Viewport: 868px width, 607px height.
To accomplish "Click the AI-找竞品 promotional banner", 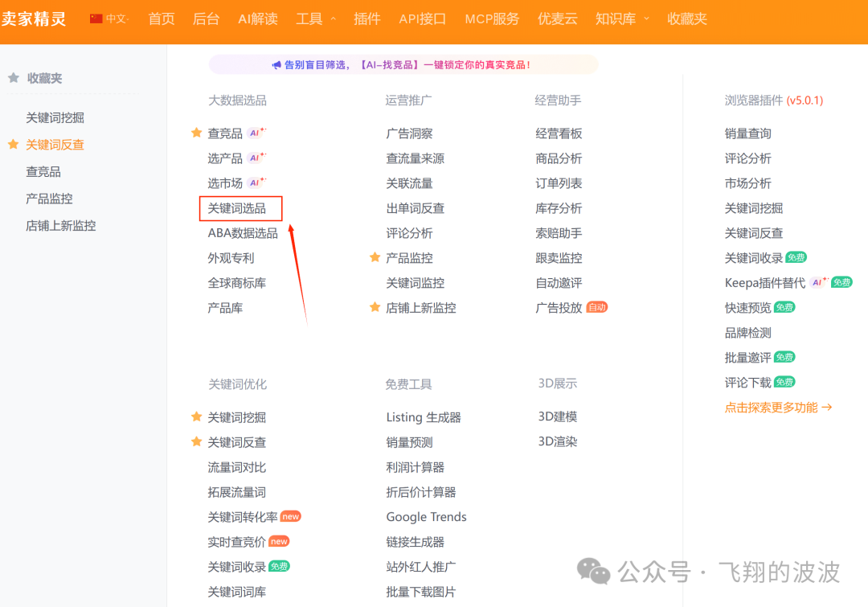I will tap(402, 64).
